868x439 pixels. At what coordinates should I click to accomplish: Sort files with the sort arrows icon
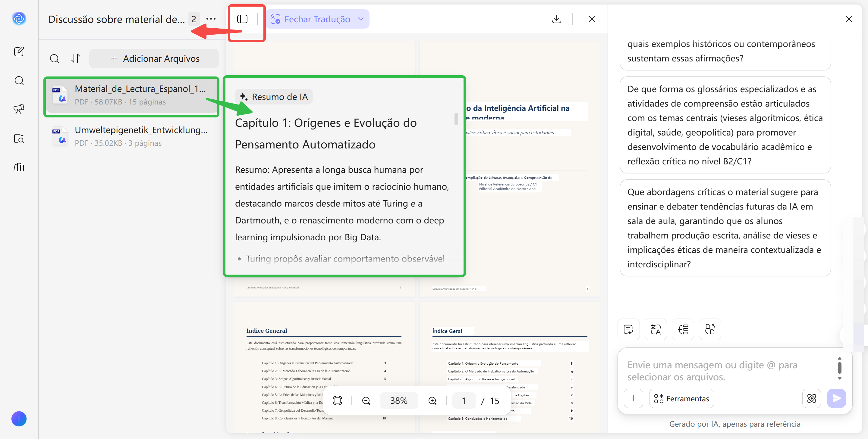click(x=76, y=59)
